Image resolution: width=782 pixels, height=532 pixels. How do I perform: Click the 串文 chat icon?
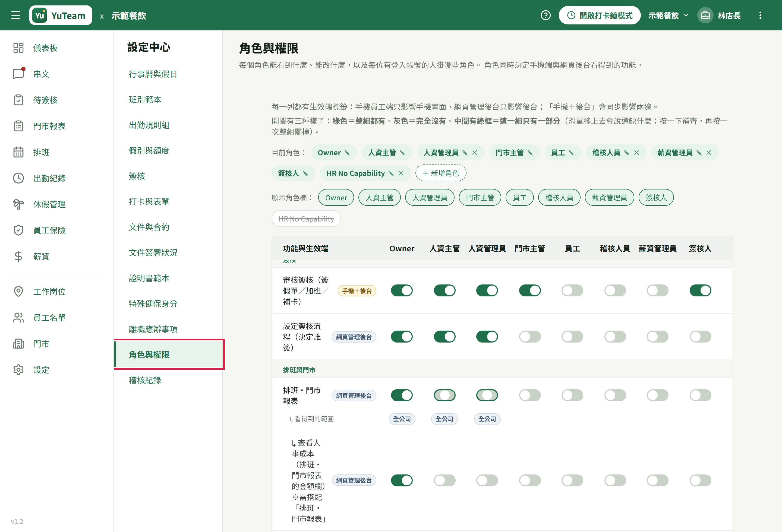pyautogui.click(x=18, y=74)
